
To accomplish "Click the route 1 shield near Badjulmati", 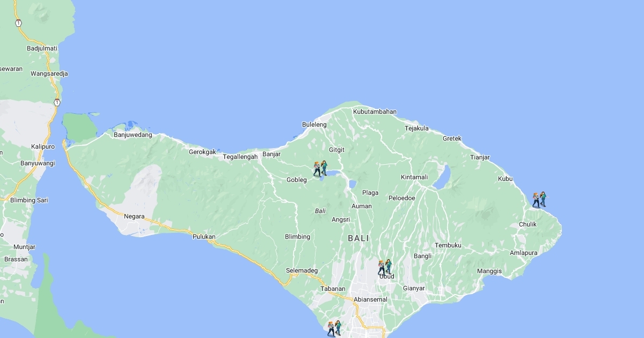I will 19,23.
